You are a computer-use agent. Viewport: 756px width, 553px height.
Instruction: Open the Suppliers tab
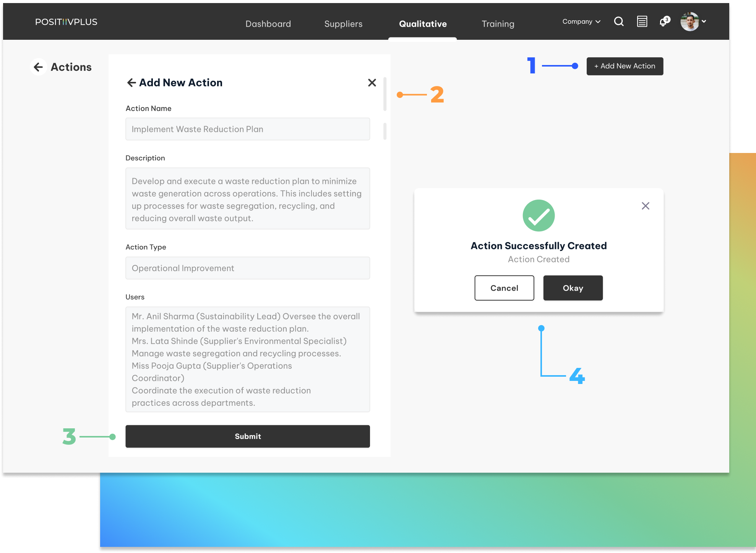coord(343,24)
